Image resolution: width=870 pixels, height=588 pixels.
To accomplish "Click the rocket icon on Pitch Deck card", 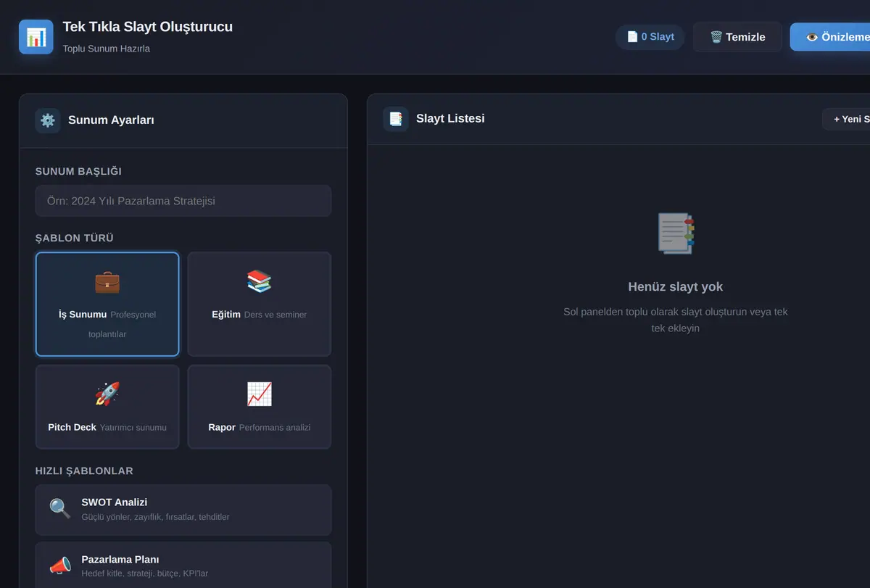I will pos(107,394).
